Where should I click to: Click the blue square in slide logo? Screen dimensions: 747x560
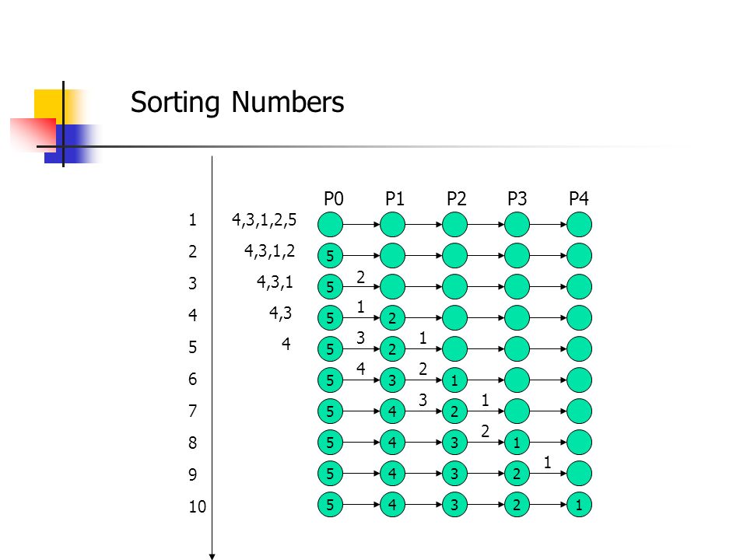point(72,144)
